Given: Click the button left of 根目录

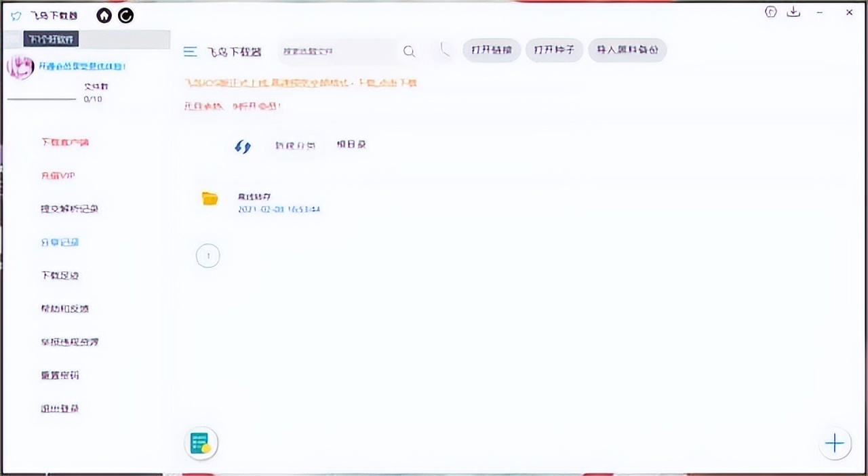Looking at the screenshot, I should pyautogui.click(x=295, y=145).
